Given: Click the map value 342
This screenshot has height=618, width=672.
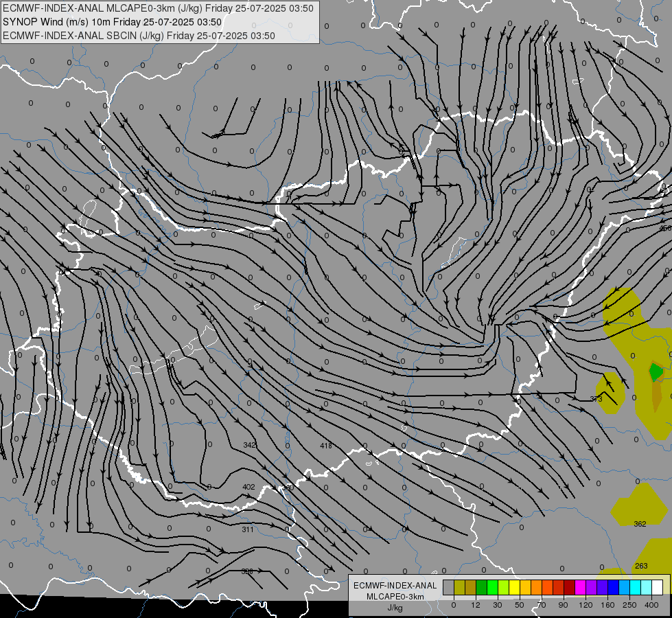Looking at the screenshot, I should point(249,445).
